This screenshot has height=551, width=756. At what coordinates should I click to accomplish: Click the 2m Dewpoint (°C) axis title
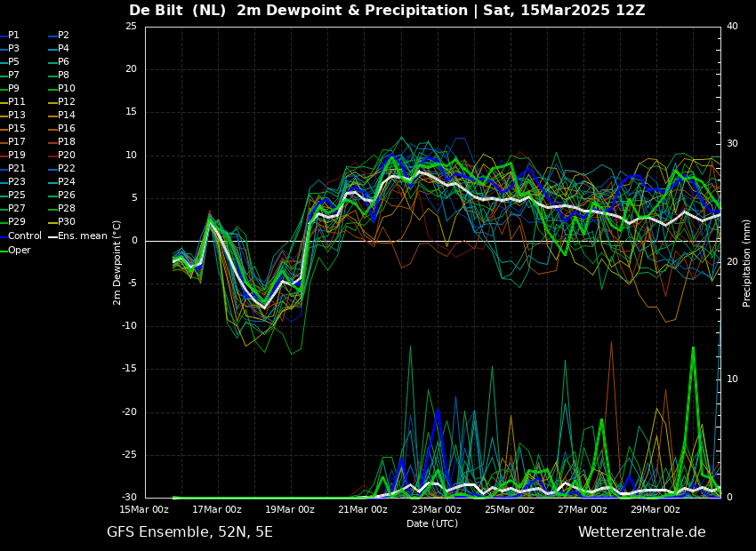pos(117,262)
